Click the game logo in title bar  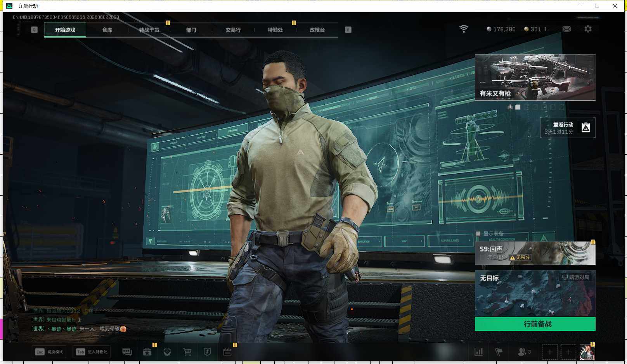click(9, 6)
